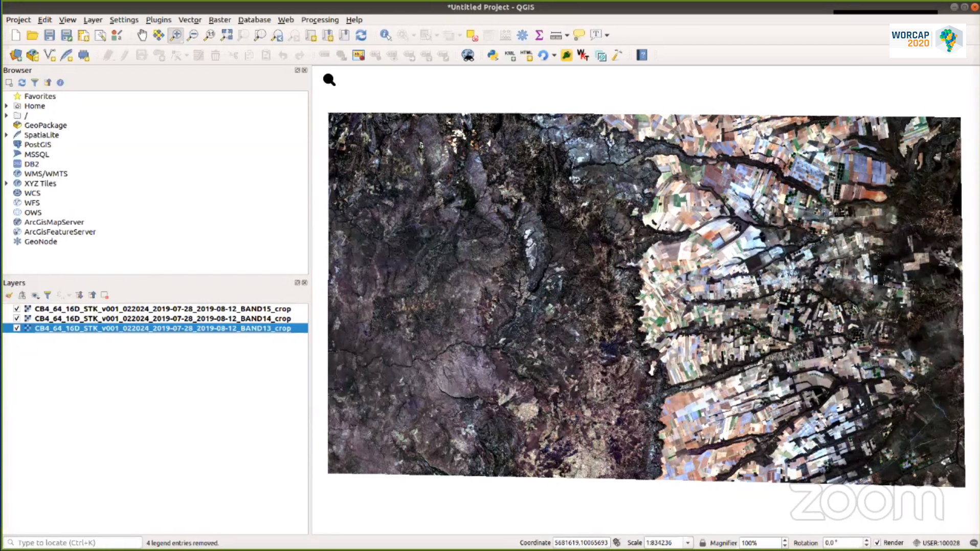This screenshot has height=551, width=980.
Task: Select the PostGIS browser entry
Action: click(37, 145)
